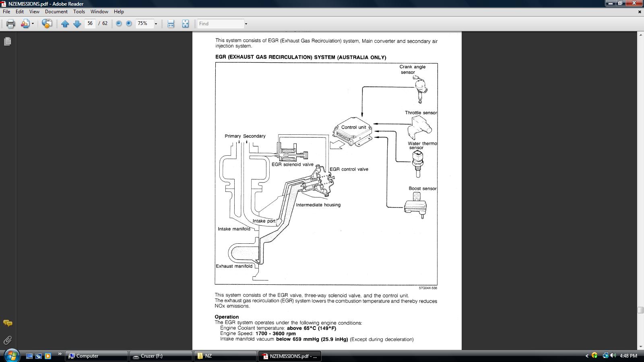Image resolution: width=644 pixels, height=362 pixels.
Task: Go to previous page with up arrow
Action: coord(65,24)
